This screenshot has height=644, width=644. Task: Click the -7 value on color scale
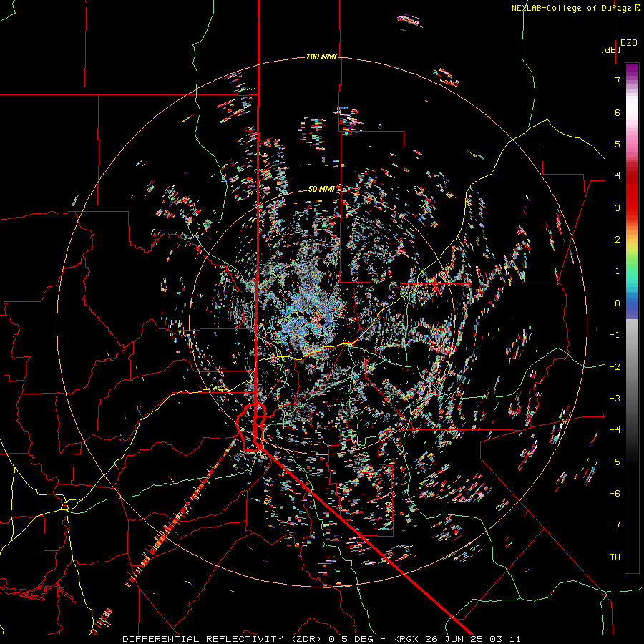click(615, 525)
